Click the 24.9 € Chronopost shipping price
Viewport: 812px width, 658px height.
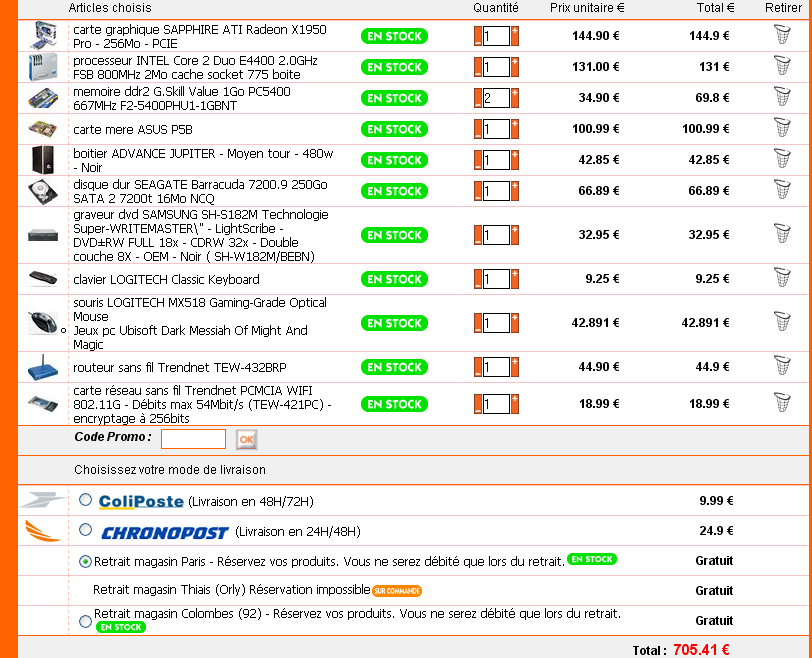(716, 531)
